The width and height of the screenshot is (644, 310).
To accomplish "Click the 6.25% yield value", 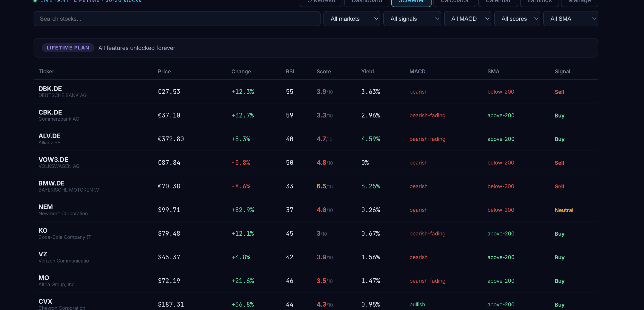I will [370, 186].
